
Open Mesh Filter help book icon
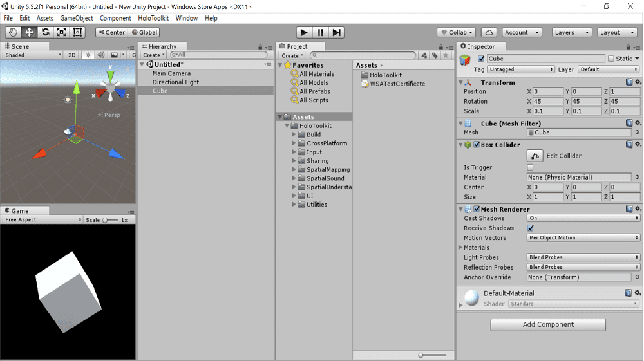point(629,123)
